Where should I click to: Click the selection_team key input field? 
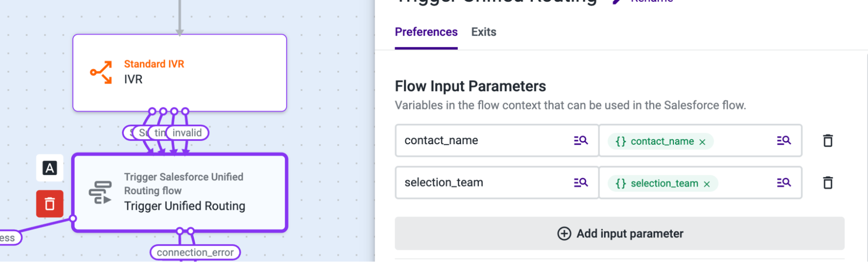482,182
